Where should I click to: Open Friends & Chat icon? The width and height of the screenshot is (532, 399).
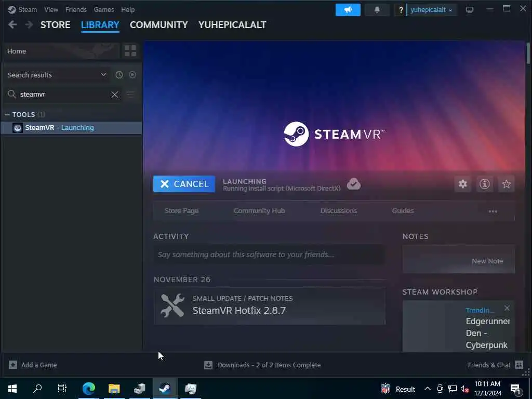[519, 365]
